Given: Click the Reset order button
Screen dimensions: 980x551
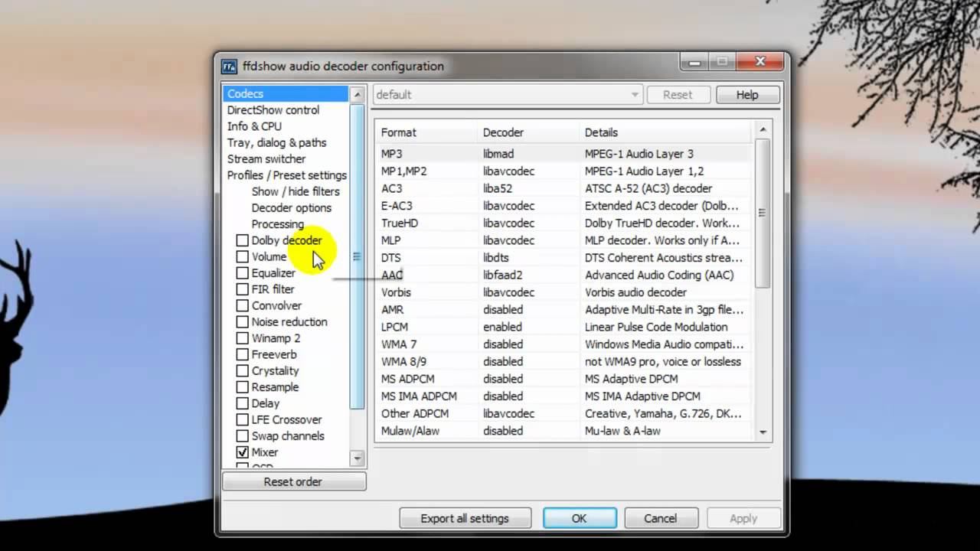Looking at the screenshot, I should [293, 481].
